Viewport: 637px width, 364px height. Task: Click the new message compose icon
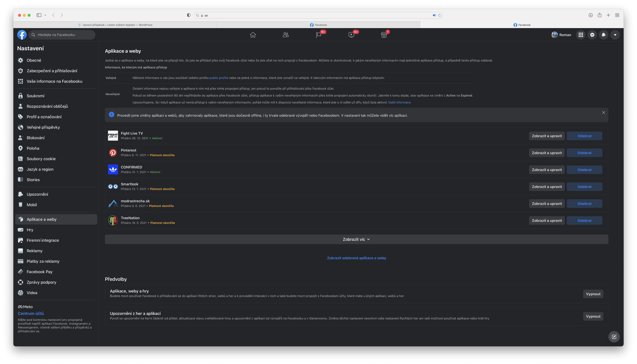click(x=614, y=336)
